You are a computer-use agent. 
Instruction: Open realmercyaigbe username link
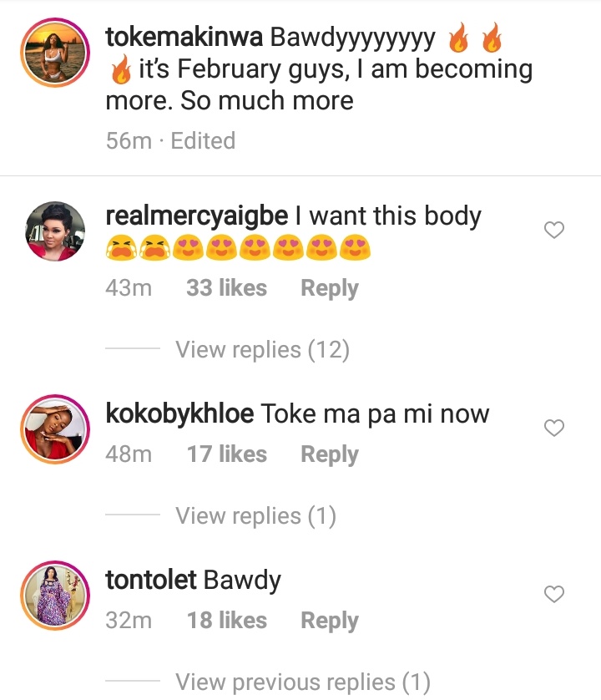(197, 216)
